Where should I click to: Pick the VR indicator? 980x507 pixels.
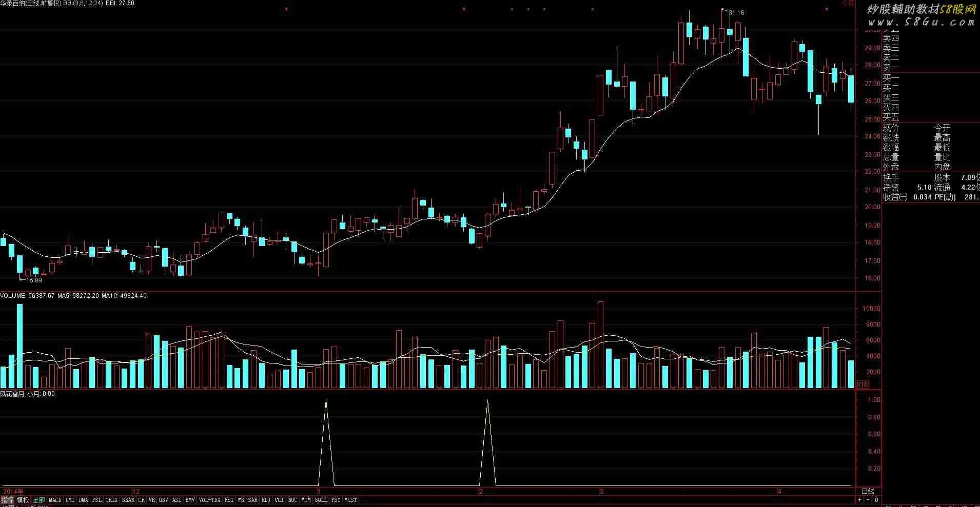152,500
